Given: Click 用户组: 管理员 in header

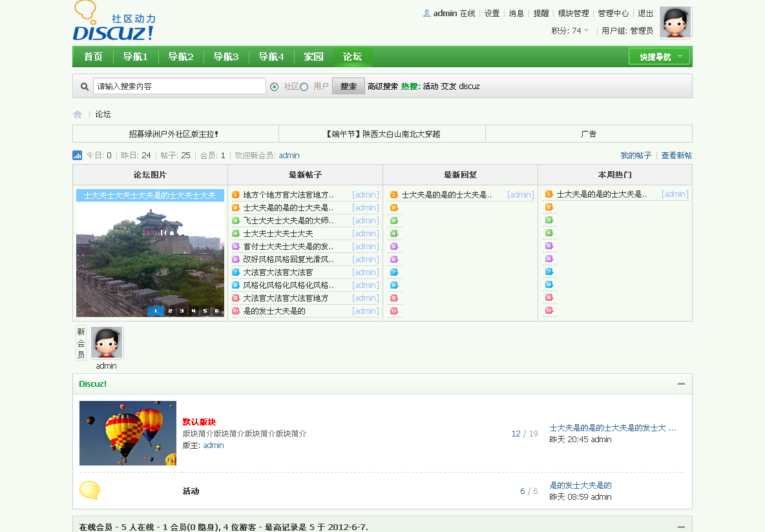Looking at the screenshot, I should point(627,31).
